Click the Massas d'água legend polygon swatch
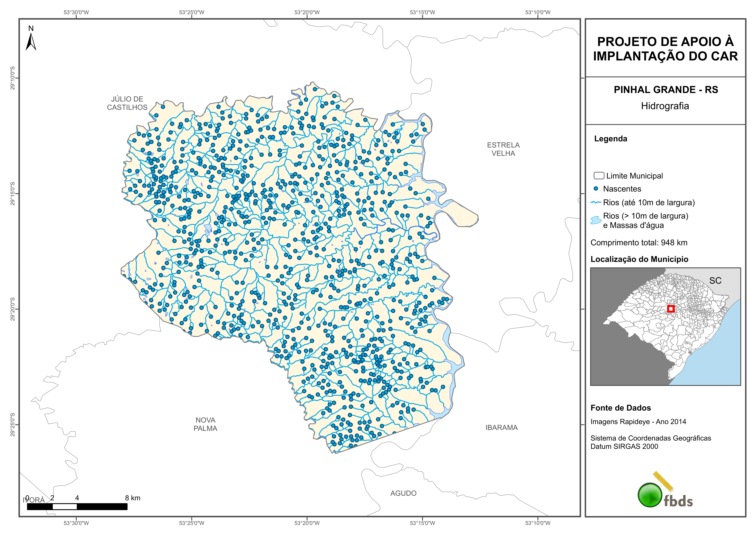756x535 pixels. (596, 220)
